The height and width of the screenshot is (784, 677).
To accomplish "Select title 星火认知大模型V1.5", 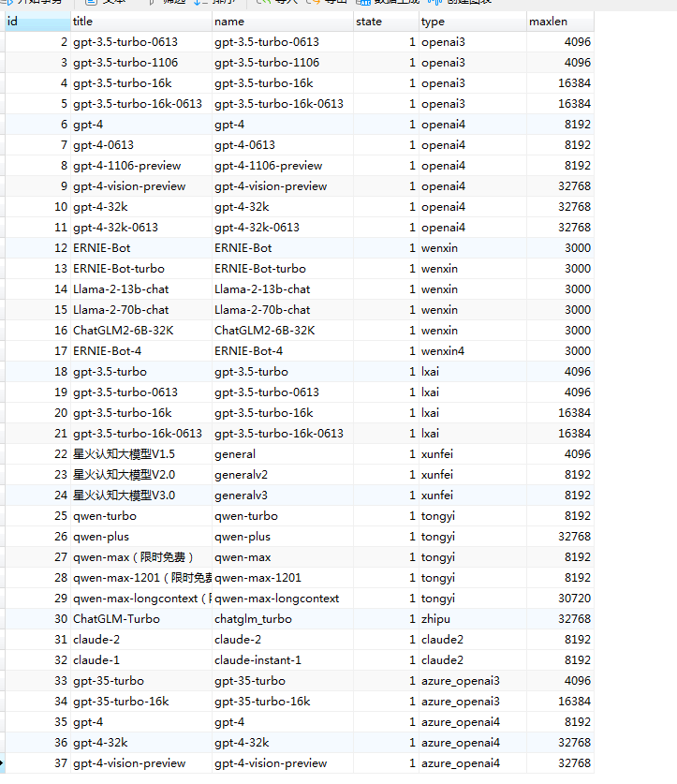I will pos(141,454).
